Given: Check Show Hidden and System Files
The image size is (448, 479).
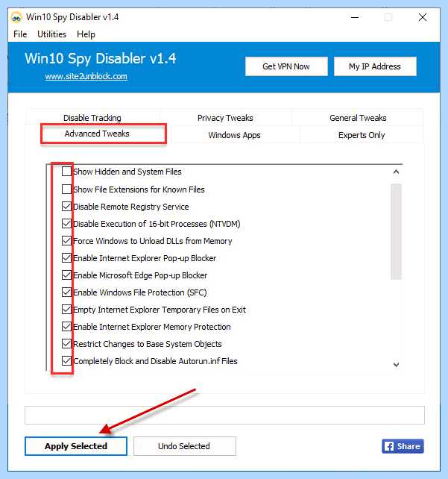Looking at the screenshot, I should [66, 172].
